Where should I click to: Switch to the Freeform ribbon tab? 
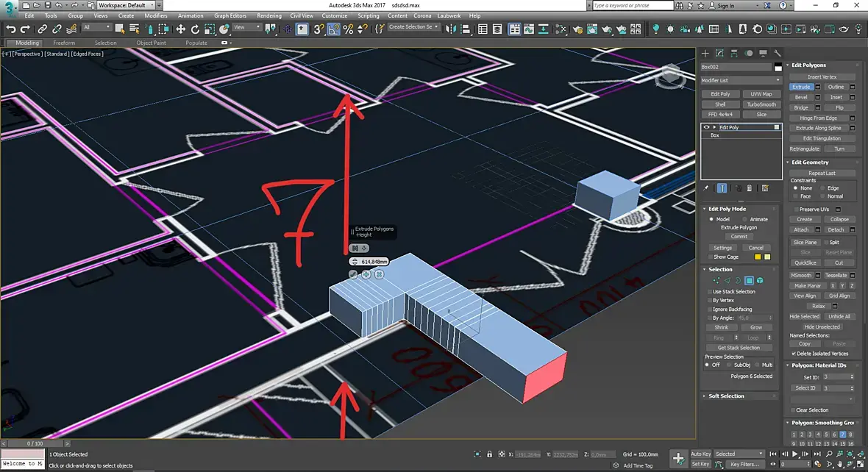coord(64,43)
